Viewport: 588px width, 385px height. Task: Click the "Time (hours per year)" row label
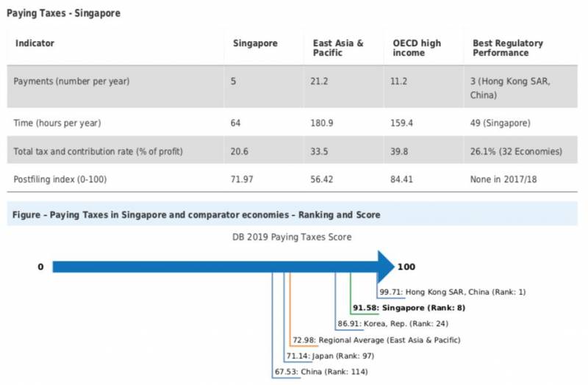coord(57,122)
